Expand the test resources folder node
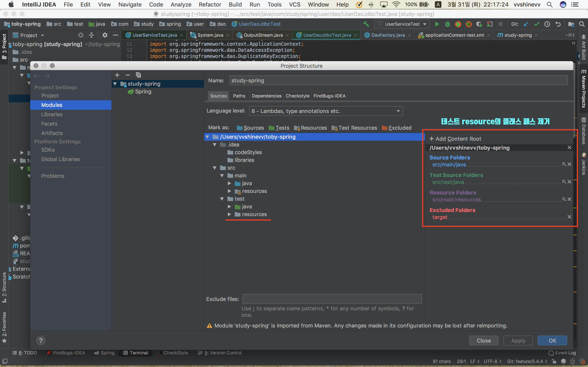 [x=229, y=214]
